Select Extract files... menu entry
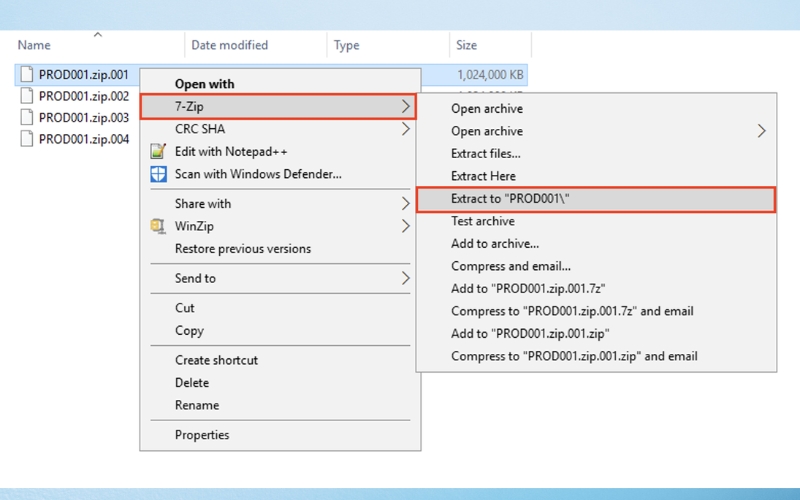The height and width of the screenshot is (500, 800). pyautogui.click(x=485, y=154)
